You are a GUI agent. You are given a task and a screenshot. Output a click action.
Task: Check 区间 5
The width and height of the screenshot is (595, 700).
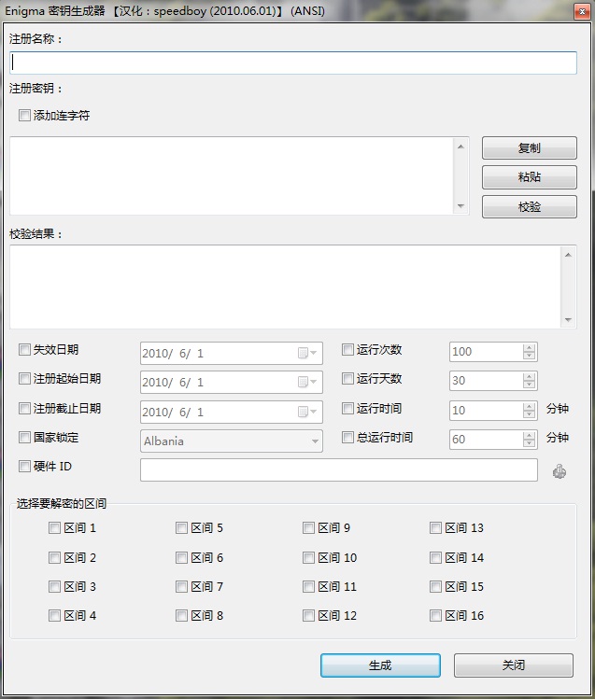181,528
